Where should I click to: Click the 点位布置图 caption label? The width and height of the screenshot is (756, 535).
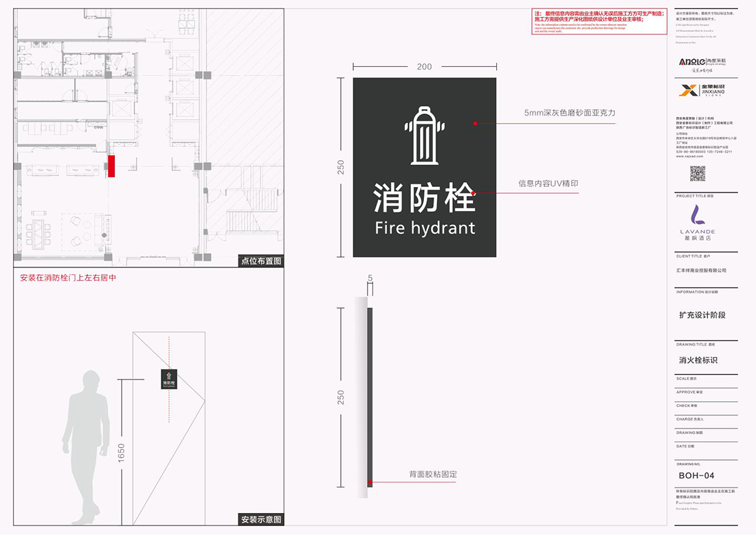point(261,261)
